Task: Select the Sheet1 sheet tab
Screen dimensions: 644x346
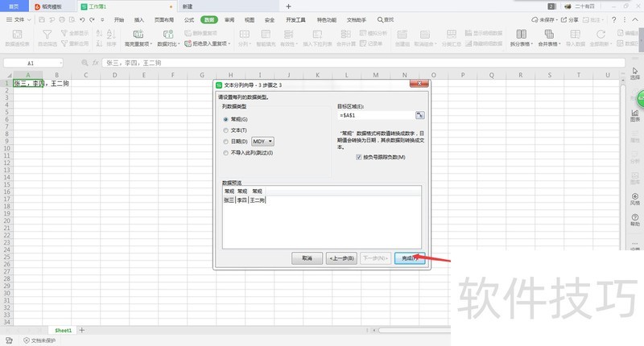Action: click(x=64, y=331)
